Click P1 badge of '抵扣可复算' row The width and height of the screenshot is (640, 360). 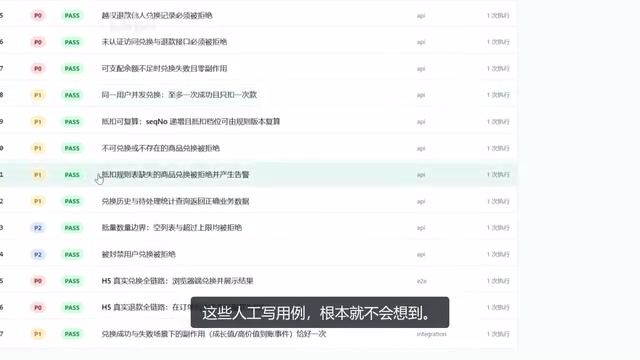tap(38, 122)
